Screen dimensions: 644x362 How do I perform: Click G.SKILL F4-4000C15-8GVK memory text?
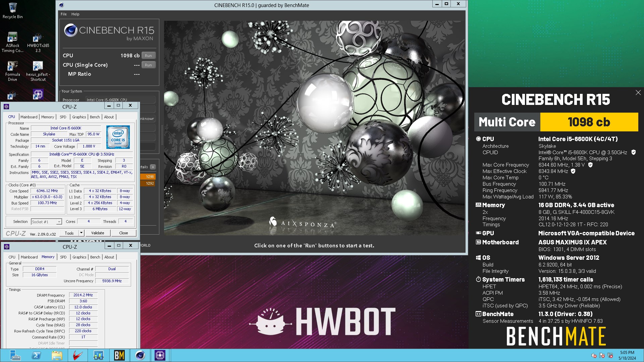577,212
